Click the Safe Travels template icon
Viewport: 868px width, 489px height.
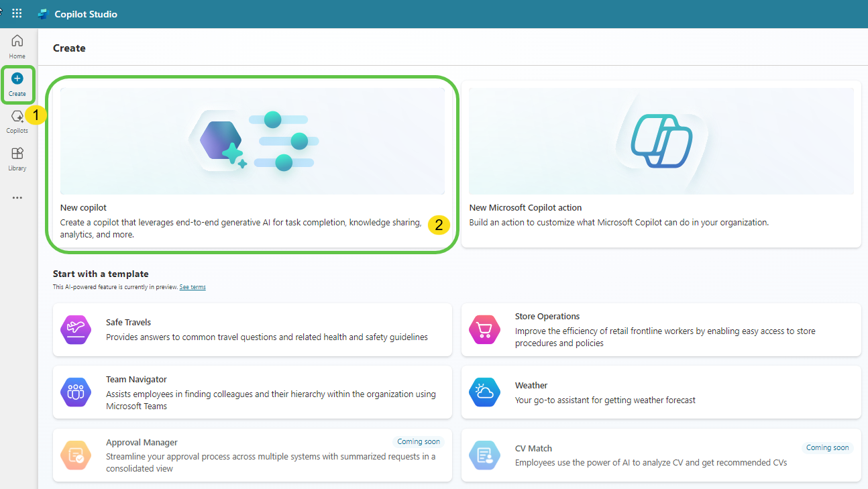point(75,329)
